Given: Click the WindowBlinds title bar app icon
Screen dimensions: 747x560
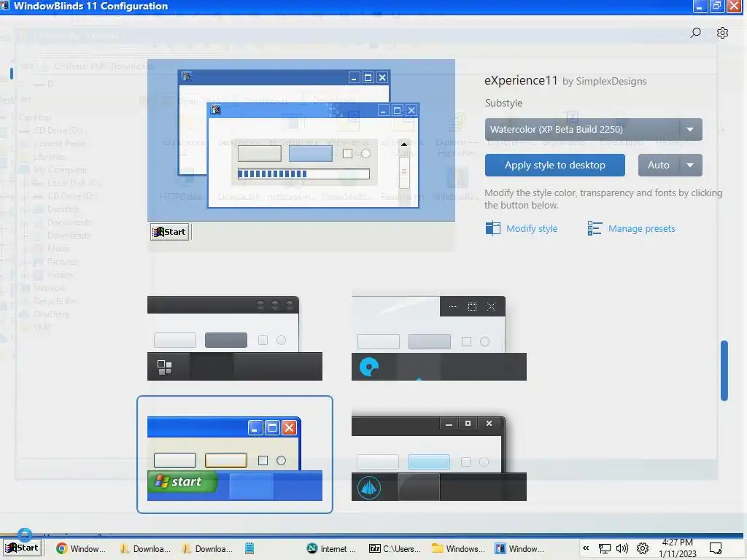Looking at the screenshot, I should (x=5, y=5).
